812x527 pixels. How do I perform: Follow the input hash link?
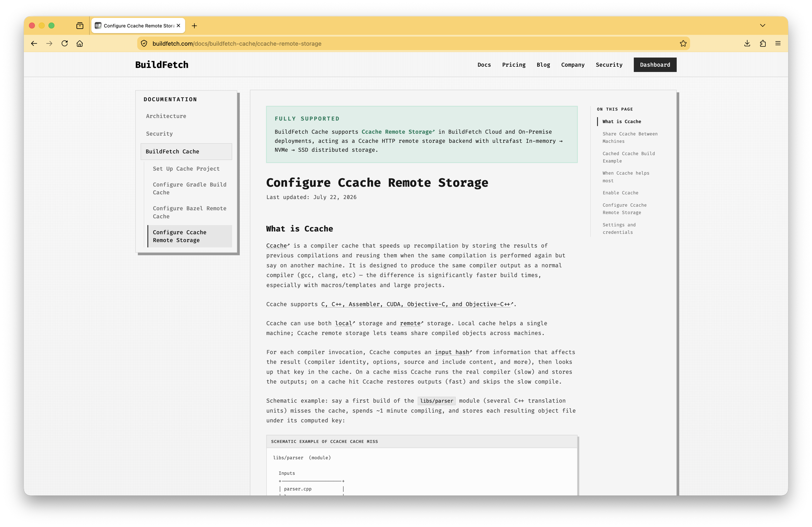[x=453, y=352]
